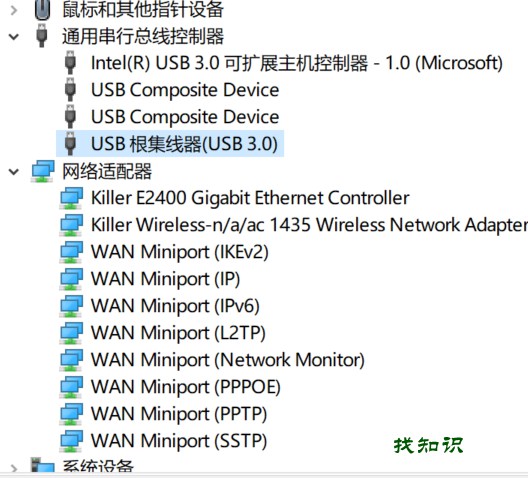Viewport: 528px width, 478px height.
Task: Click the system devices icon 系统设备
Action: click(42, 466)
